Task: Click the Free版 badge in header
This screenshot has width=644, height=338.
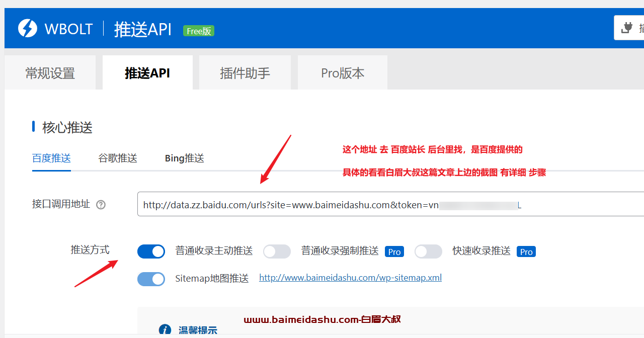Action: pyautogui.click(x=199, y=31)
